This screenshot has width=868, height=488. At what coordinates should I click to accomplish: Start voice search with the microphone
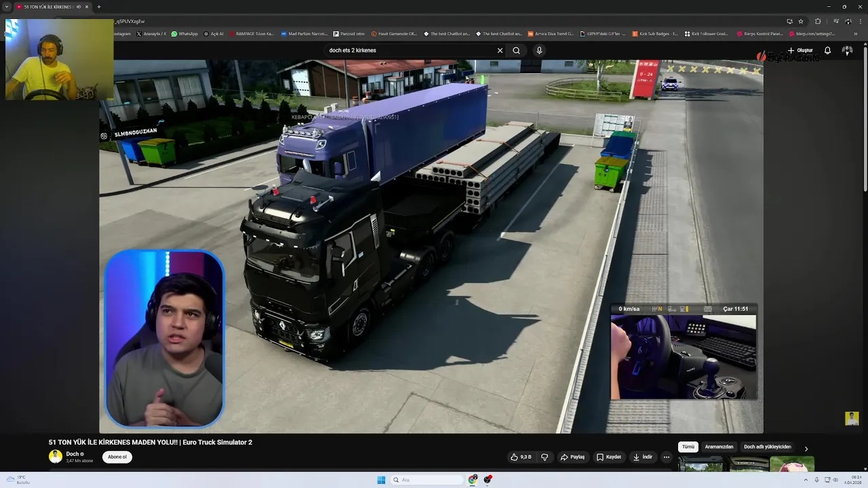pos(539,50)
